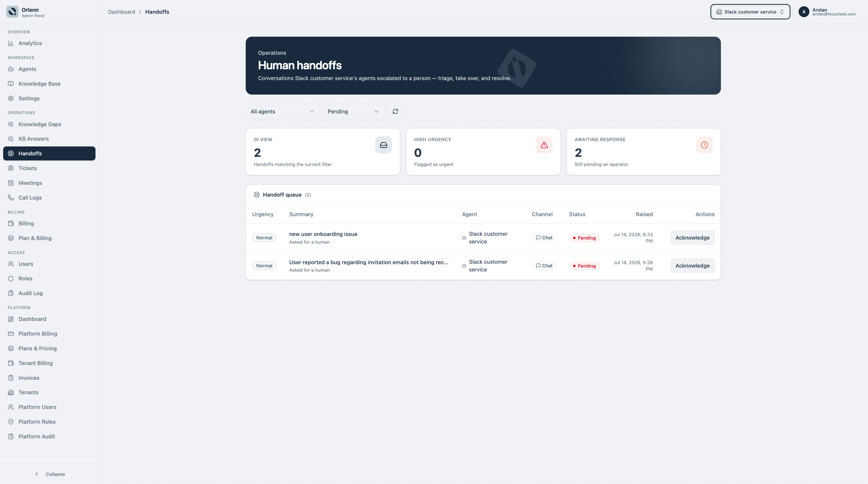Image resolution: width=868 pixels, height=484 pixels.
Task: Go to KB Answers in sidebar
Action: click(49, 139)
